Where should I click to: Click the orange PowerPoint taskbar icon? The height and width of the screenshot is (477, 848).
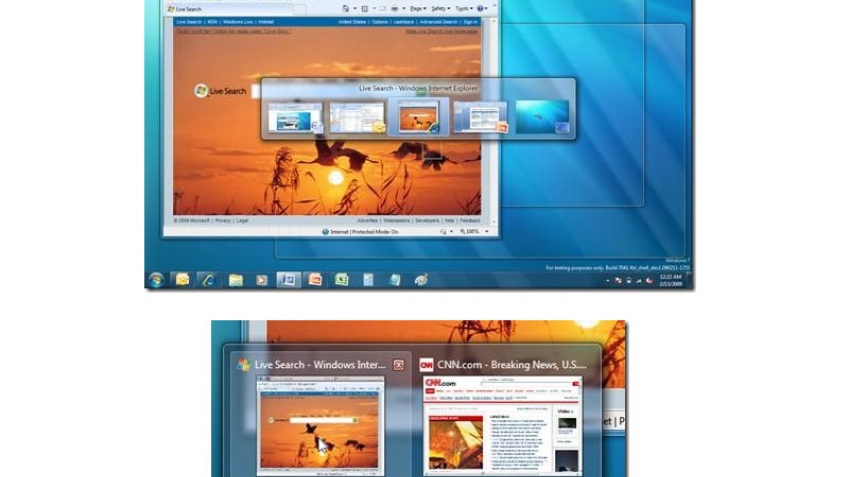[x=315, y=280]
